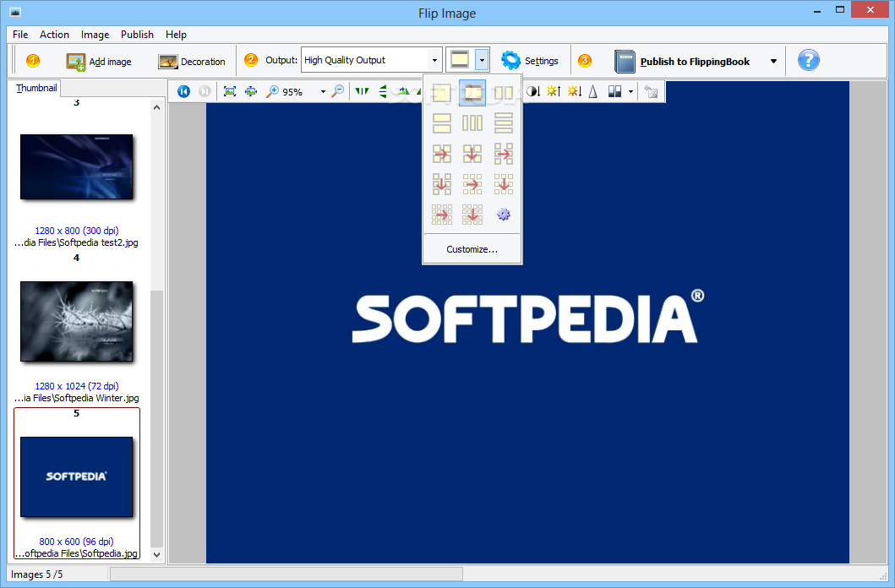Flip the image horizontally
The height and width of the screenshot is (588, 895).
[x=362, y=91]
